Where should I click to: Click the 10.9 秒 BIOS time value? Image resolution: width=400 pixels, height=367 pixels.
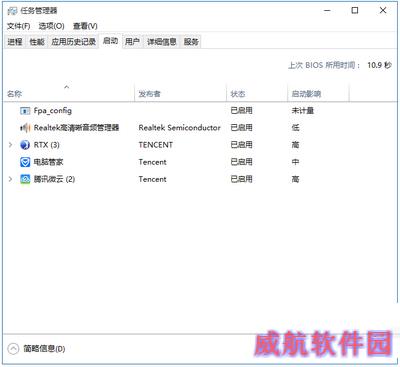coord(379,65)
